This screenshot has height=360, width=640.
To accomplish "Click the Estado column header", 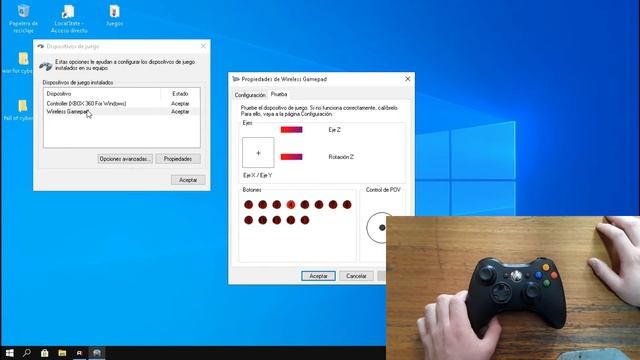I will 180,94.
